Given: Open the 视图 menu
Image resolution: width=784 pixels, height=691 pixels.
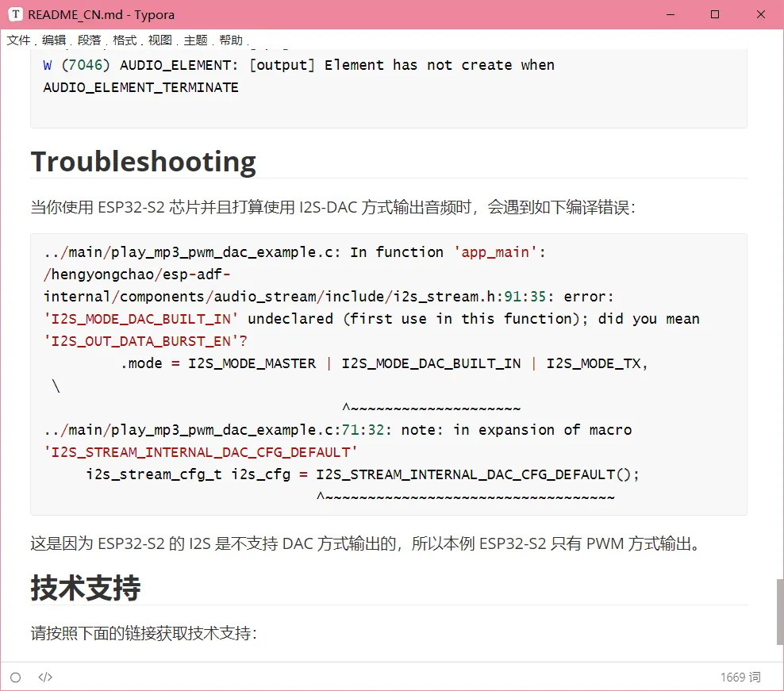Looking at the screenshot, I should pos(159,40).
